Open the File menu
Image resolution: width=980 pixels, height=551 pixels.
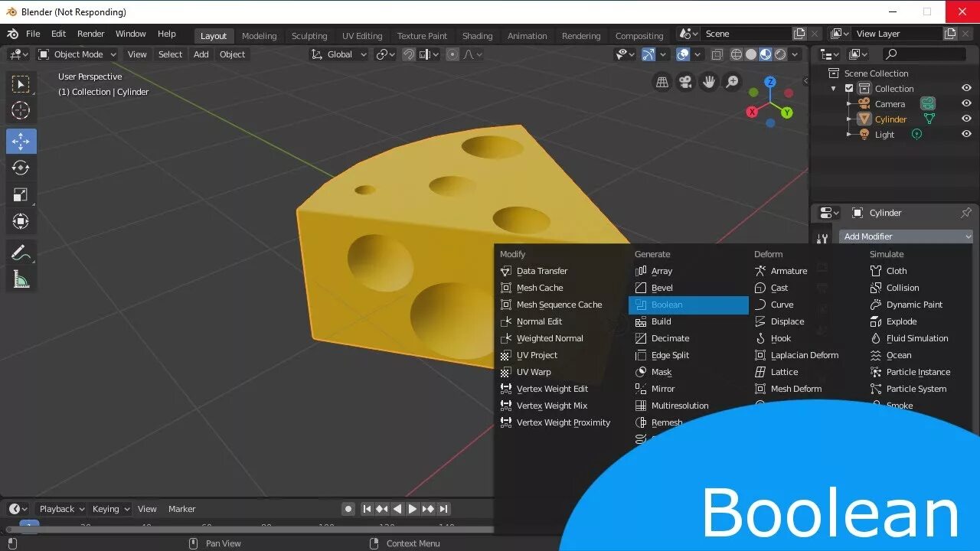tap(33, 34)
